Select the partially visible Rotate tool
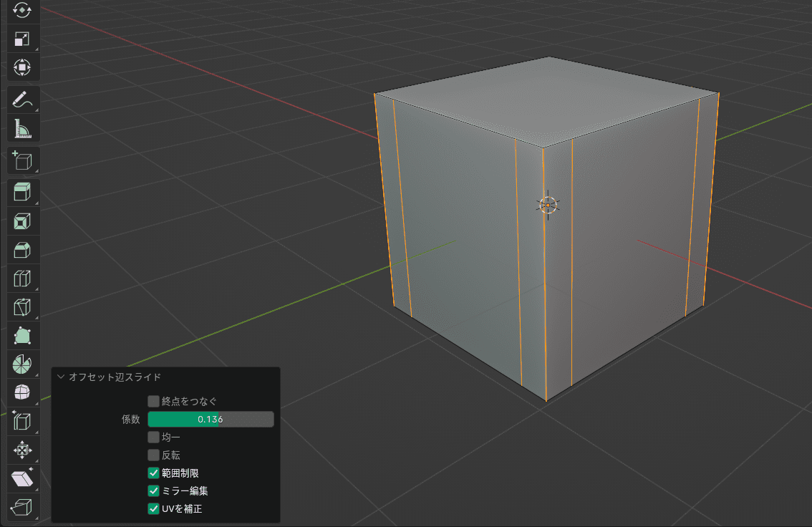This screenshot has width=812, height=527. coord(22,10)
